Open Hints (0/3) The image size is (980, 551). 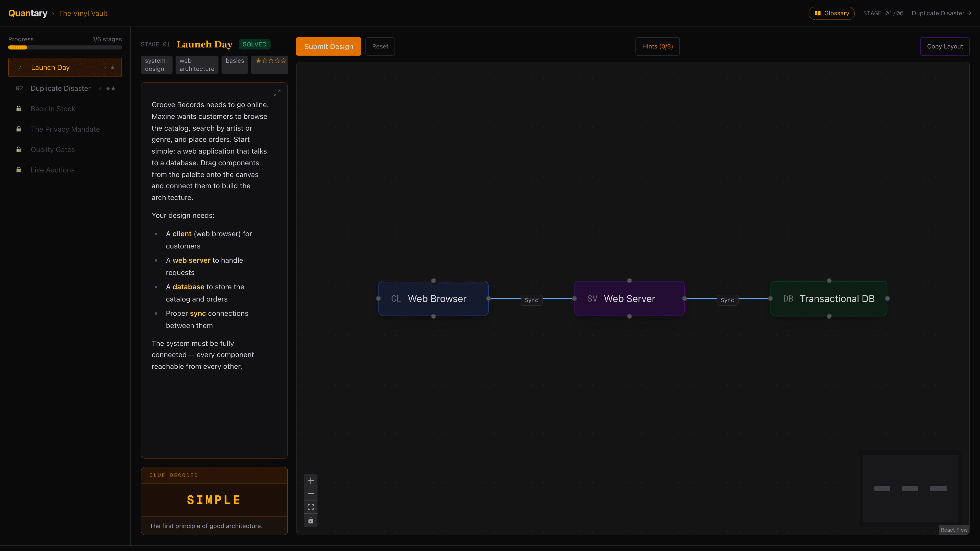657,46
